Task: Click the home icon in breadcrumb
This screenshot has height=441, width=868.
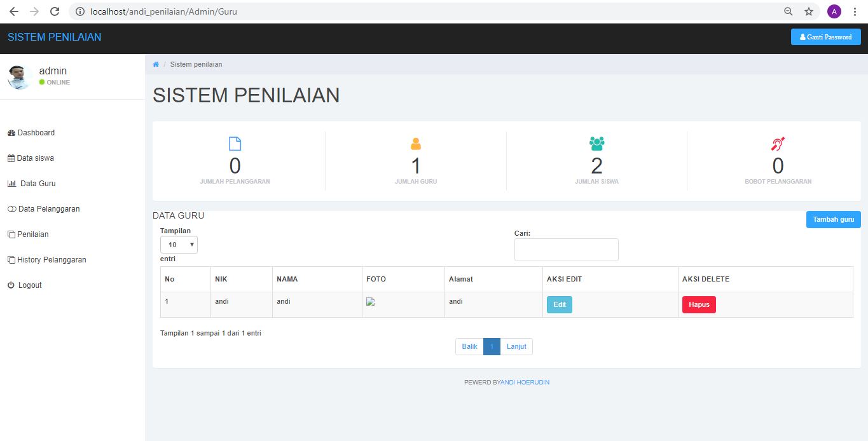Action: (156, 64)
